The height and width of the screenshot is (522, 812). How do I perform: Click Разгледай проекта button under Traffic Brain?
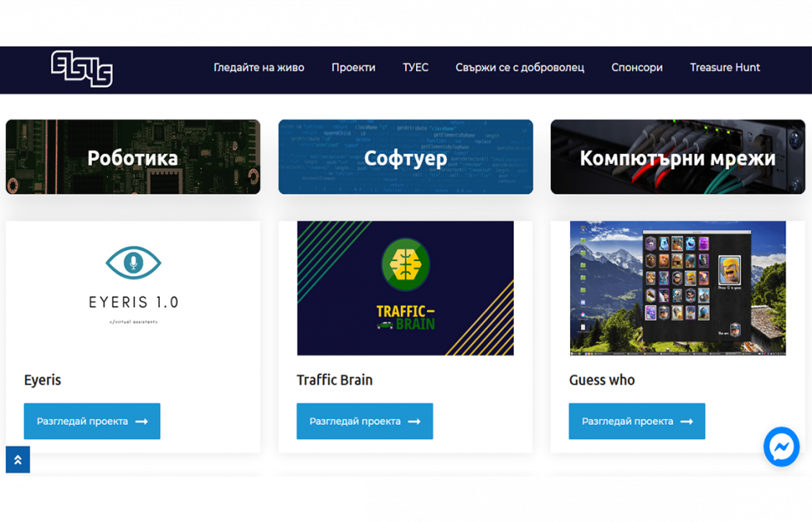pos(365,421)
